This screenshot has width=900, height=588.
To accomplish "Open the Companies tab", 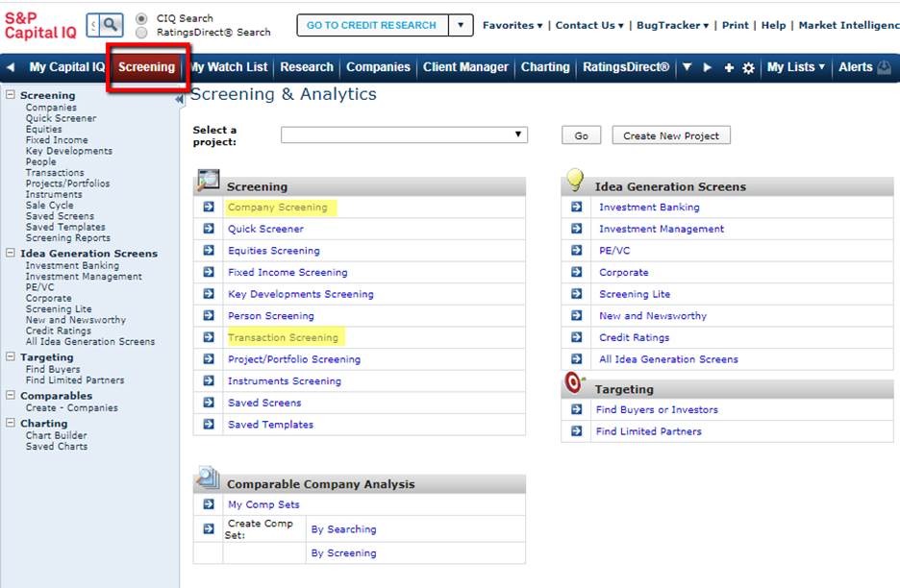I will click(x=378, y=67).
